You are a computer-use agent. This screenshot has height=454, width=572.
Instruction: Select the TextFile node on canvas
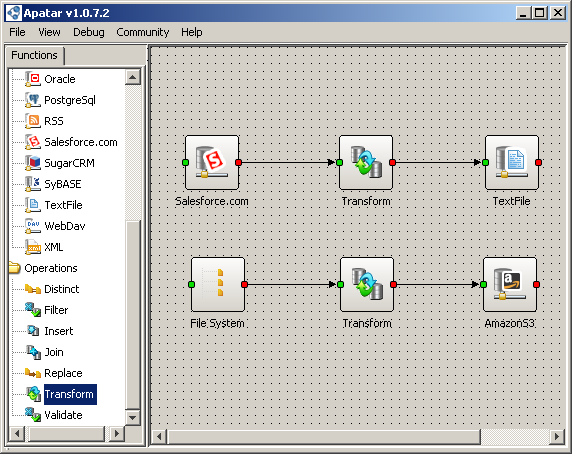point(512,163)
